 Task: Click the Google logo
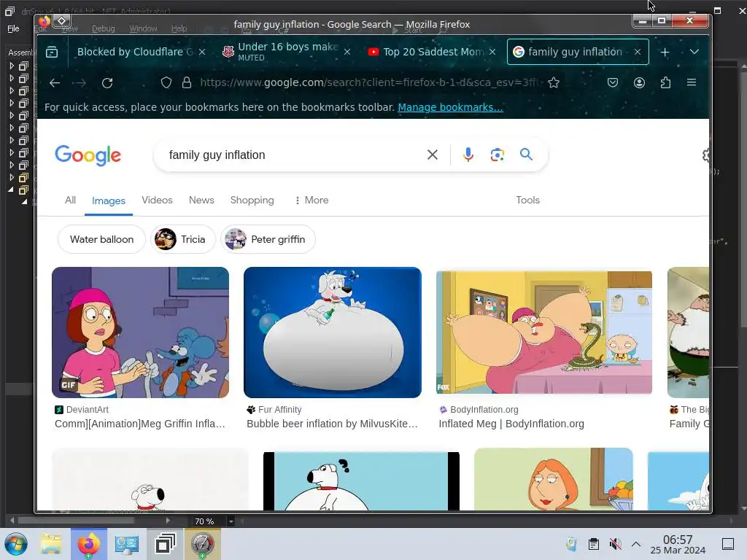coord(88,155)
